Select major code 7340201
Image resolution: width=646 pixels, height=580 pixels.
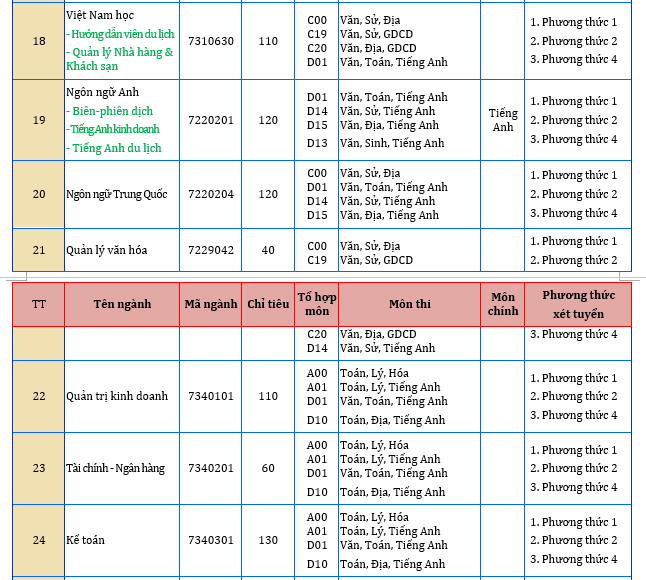211,468
